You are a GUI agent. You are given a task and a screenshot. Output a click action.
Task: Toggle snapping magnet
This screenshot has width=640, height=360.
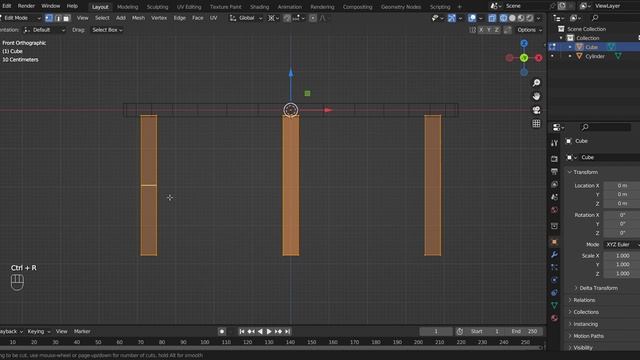[287, 18]
